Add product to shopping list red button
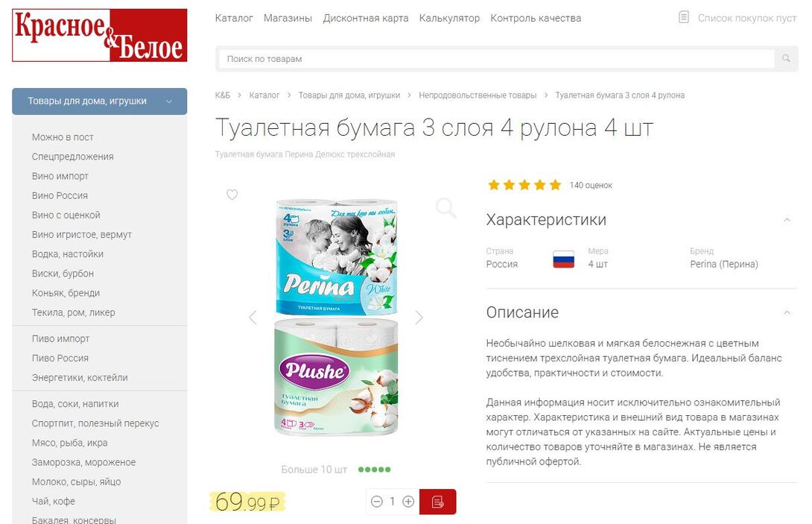The height and width of the screenshot is (524, 812). tap(437, 502)
